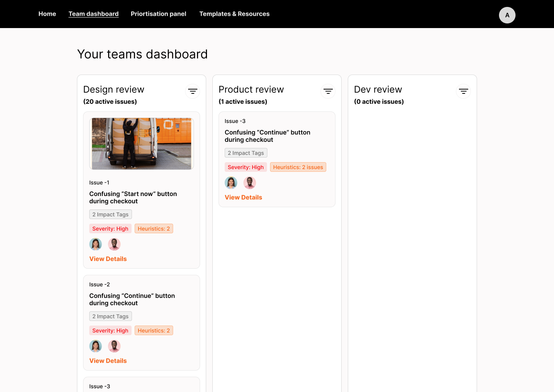Go to Home in navigation bar
This screenshot has height=392, width=554.
[x=47, y=14]
